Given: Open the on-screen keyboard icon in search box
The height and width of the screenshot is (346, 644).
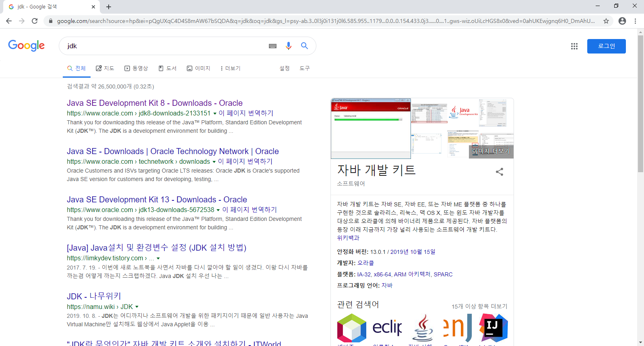Looking at the screenshot, I should pyautogui.click(x=272, y=46).
